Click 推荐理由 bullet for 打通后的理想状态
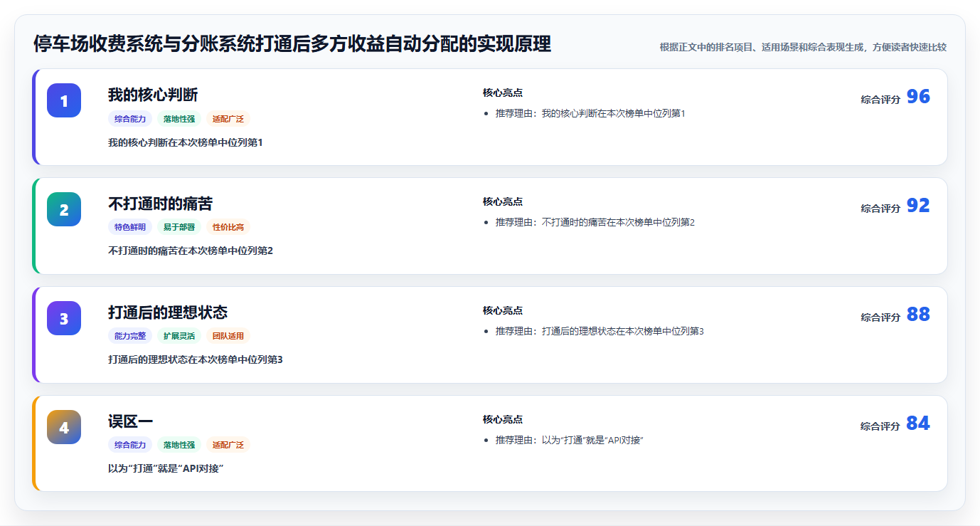 coord(600,331)
